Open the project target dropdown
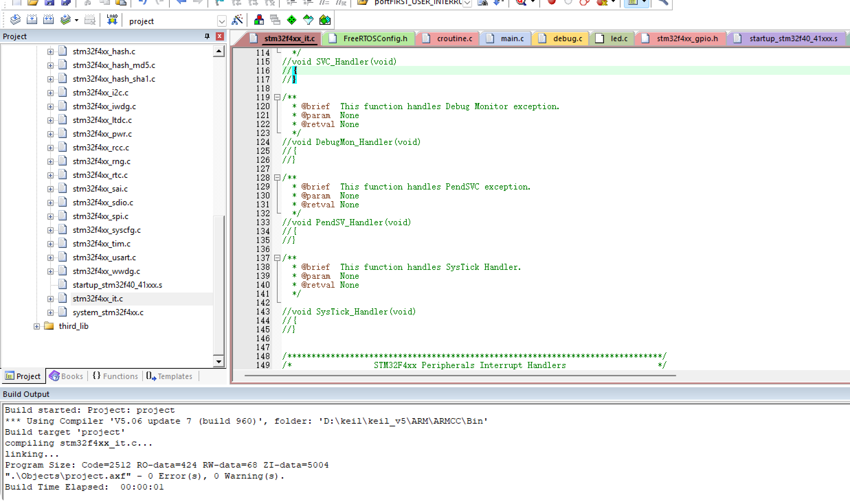 (x=222, y=21)
